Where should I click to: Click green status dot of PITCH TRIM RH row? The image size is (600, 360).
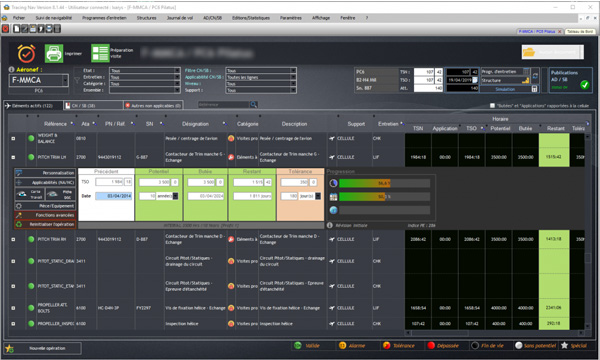pos(31,239)
